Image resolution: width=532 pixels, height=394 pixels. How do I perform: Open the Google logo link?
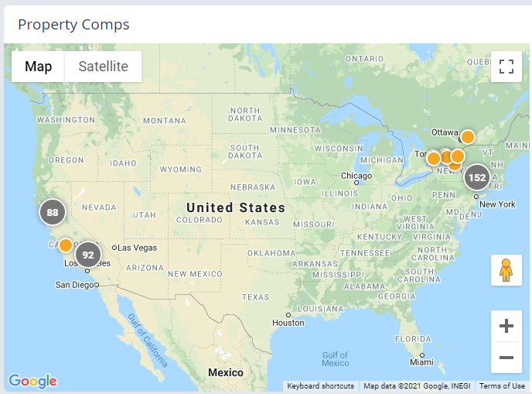tap(33, 381)
